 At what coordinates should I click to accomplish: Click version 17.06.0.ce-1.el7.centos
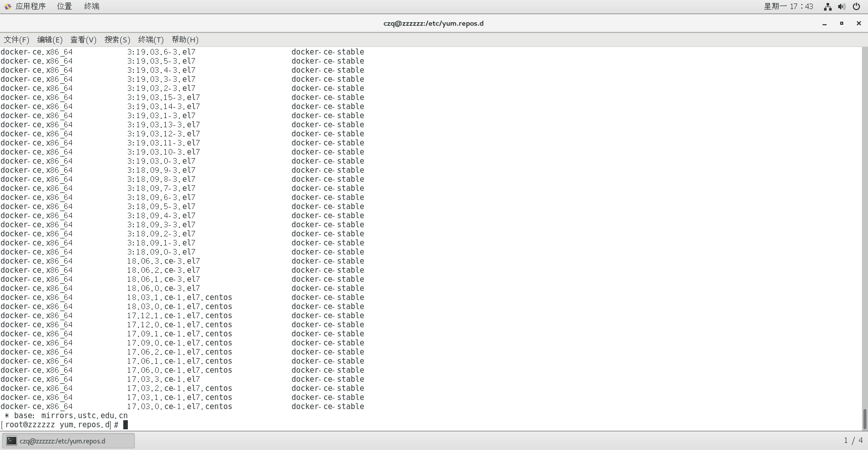pyautogui.click(x=179, y=370)
